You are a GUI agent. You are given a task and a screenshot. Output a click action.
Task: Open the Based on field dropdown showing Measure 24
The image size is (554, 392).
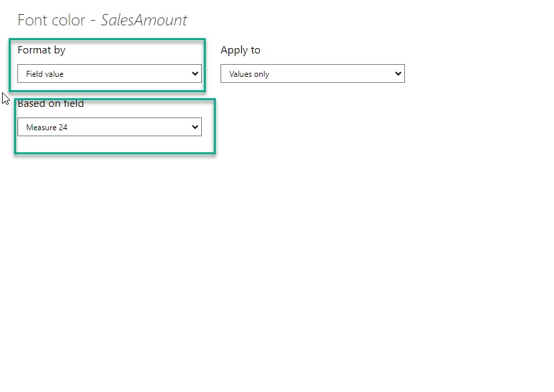click(x=110, y=127)
